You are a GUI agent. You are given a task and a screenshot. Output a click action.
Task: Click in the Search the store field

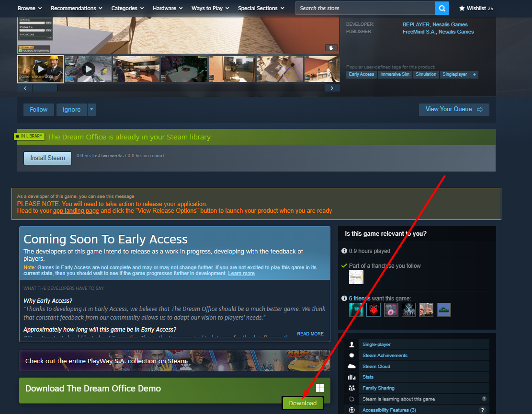pyautogui.click(x=365, y=8)
